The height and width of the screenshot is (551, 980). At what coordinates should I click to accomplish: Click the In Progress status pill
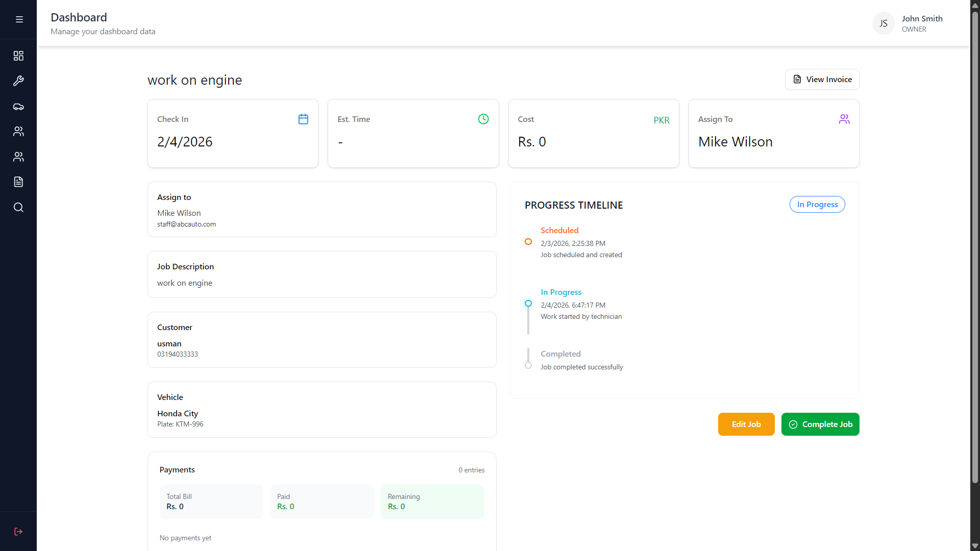click(817, 204)
